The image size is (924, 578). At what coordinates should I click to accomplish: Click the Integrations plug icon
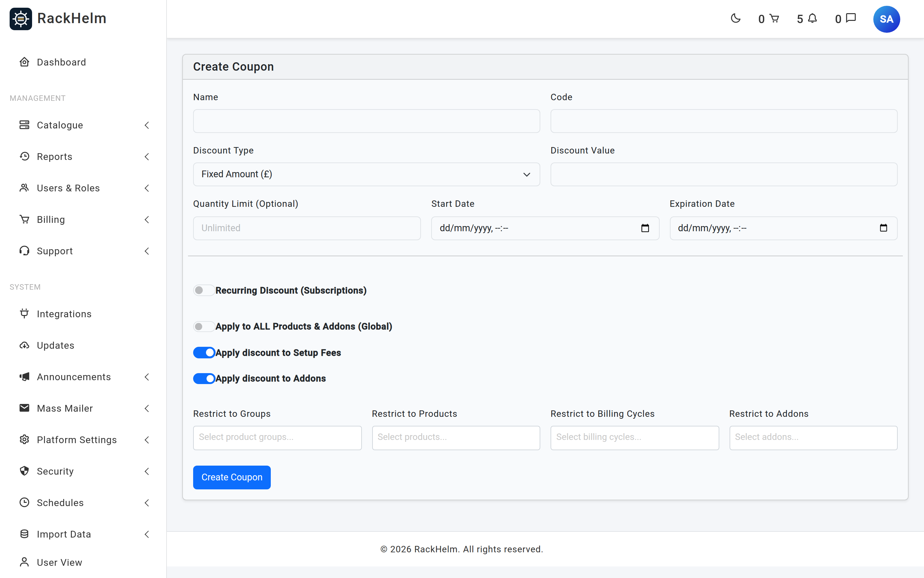[24, 313]
